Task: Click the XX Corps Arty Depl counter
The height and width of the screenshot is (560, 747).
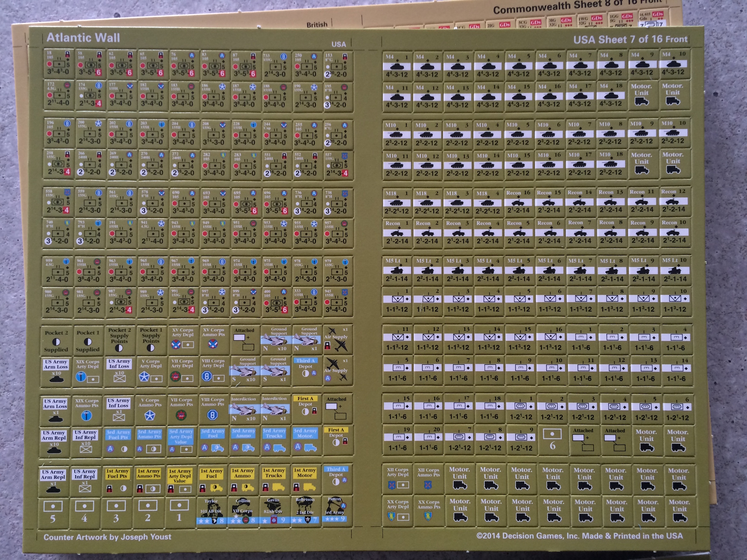Action: tap(397, 511)
